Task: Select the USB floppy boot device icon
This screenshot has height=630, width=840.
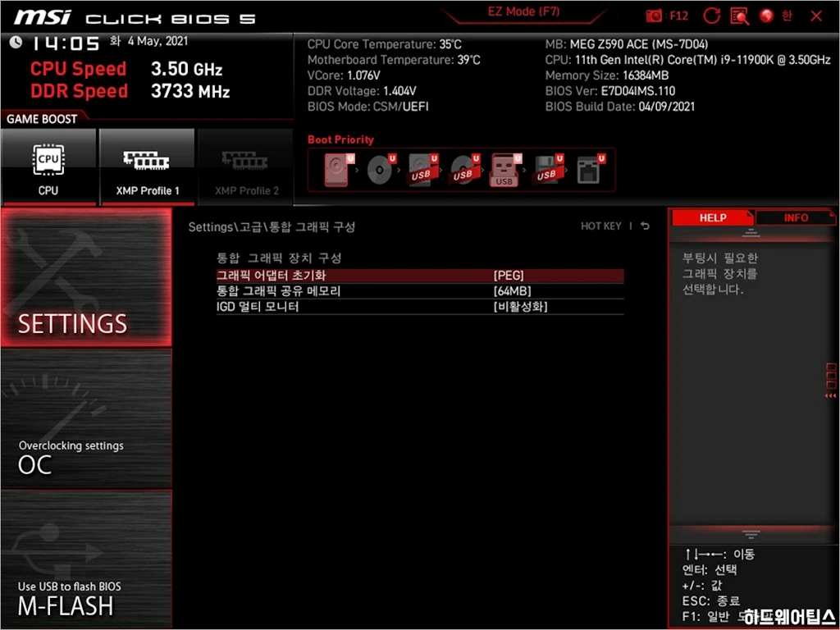Action: (x=549, y=170)
